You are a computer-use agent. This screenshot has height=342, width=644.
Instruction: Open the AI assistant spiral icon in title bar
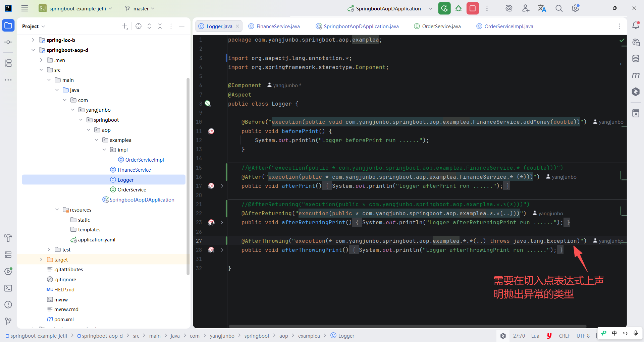[x=509, y=8]
